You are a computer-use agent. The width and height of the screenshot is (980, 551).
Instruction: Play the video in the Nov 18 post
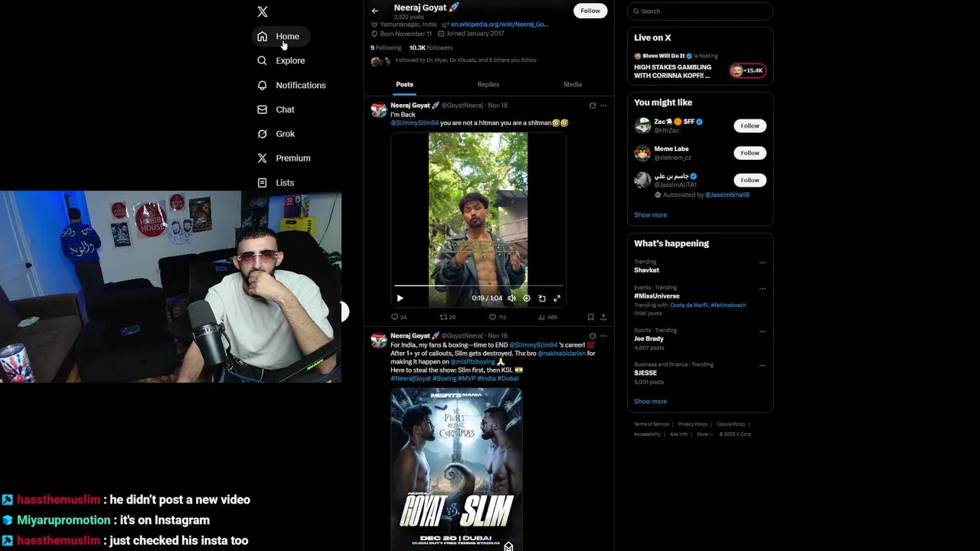point(400,298)
